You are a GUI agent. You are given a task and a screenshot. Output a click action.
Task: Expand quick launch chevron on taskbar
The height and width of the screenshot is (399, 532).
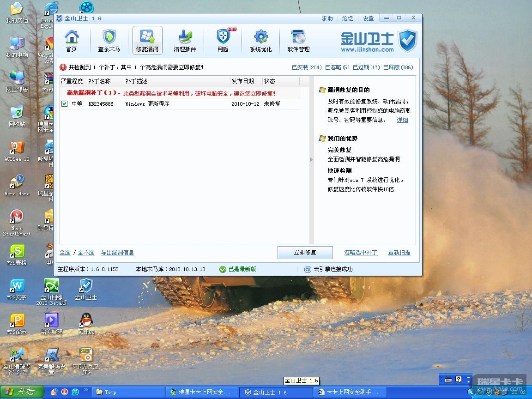point(86,390)
